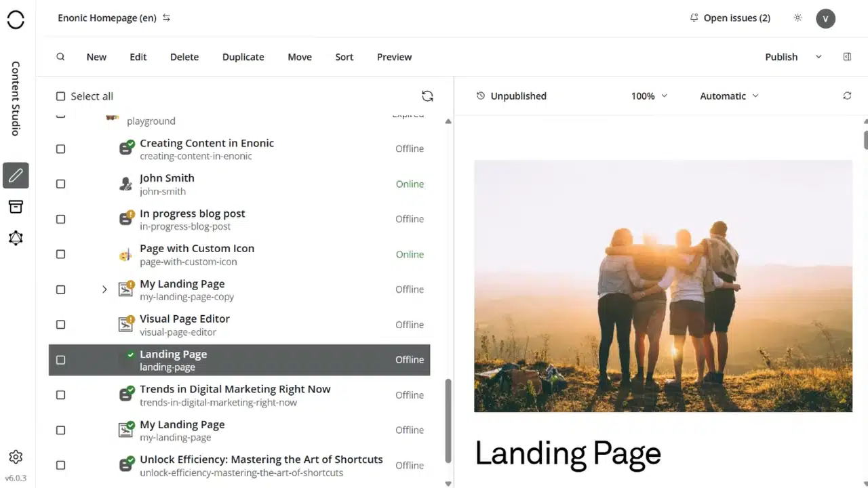Click Delete in the toolbar
This screenshot has width=868, height=488.
coord(184,57)
